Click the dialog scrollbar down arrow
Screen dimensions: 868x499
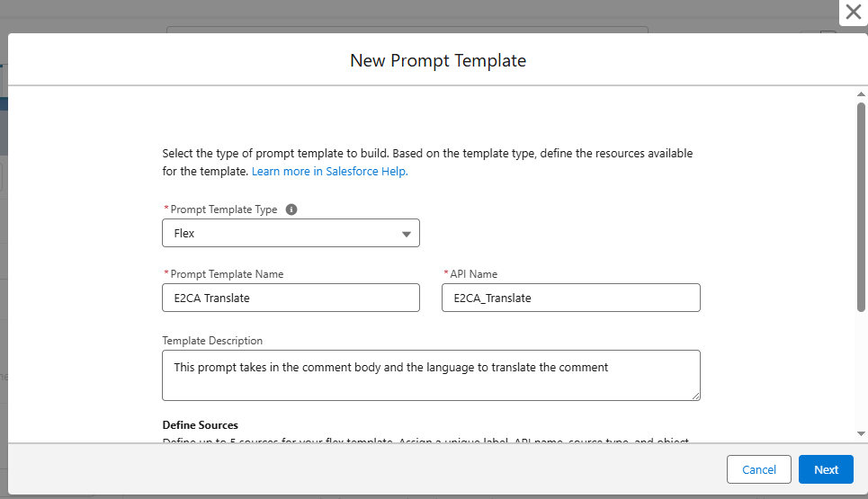click(x=861, y=433)
